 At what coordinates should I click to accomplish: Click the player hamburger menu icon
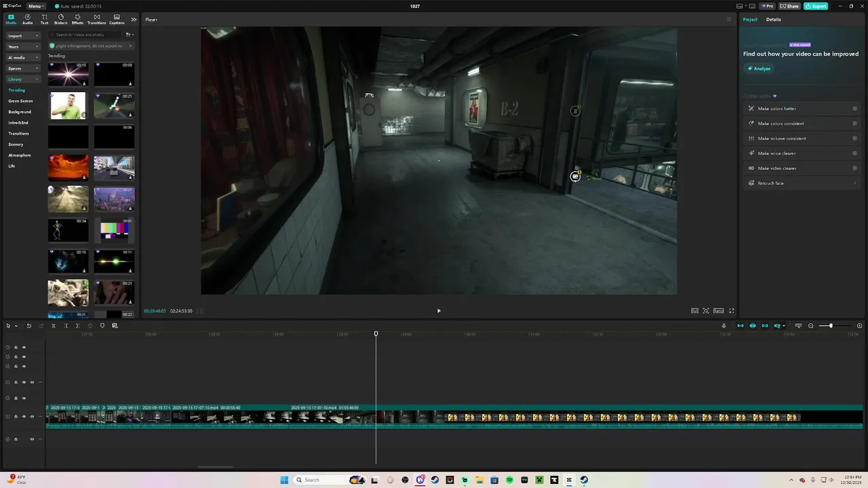(x=729, y=19)
